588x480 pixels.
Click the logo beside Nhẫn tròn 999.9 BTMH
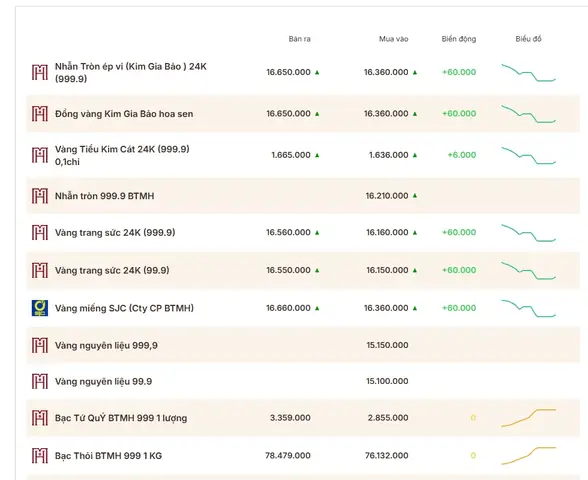pyautogui.click(x=40, y=196)
